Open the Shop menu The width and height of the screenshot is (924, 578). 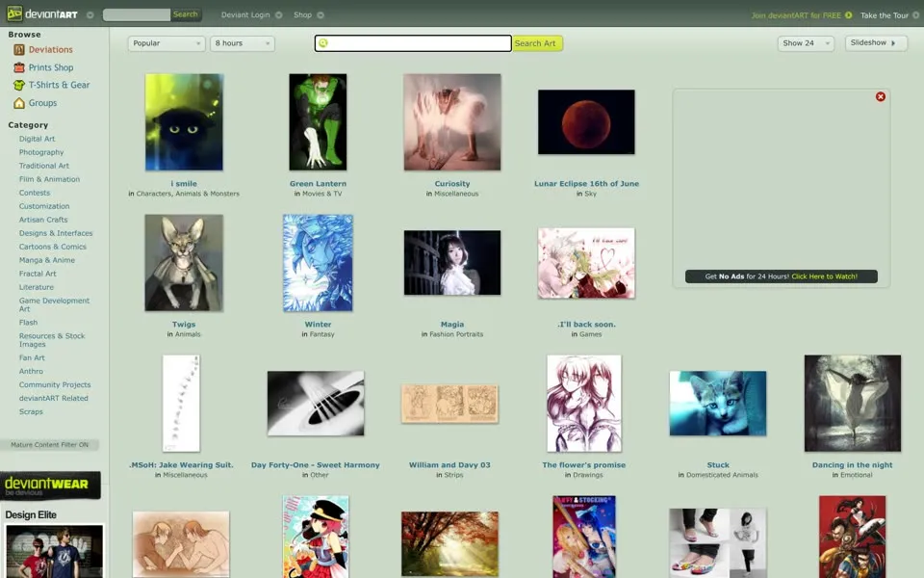click(302, 14)
